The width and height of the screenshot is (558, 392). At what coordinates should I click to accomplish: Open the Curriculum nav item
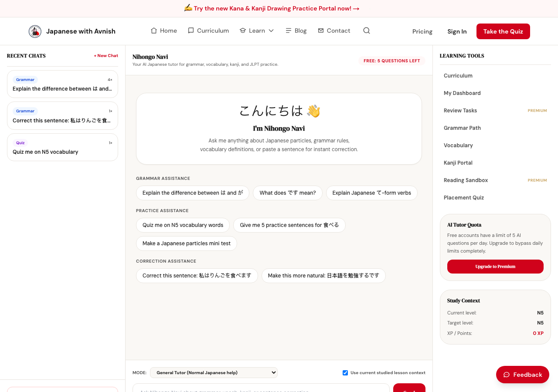[x=208, y=30]
